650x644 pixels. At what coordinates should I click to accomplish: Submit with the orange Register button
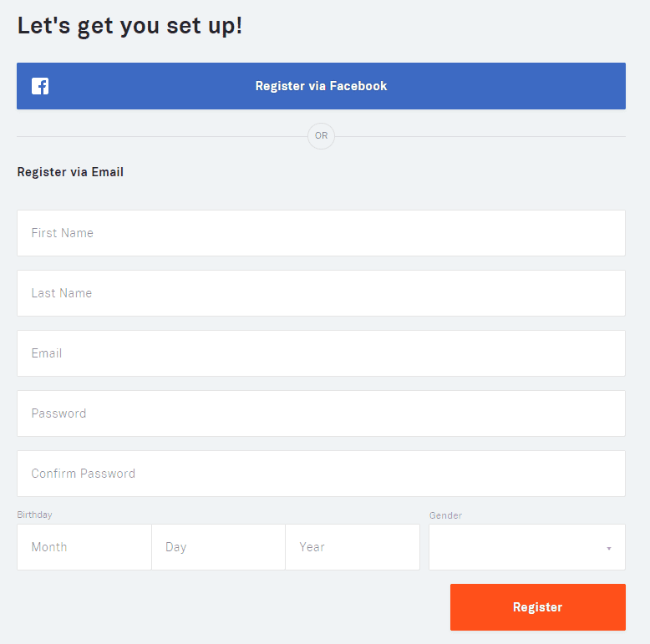538,607
